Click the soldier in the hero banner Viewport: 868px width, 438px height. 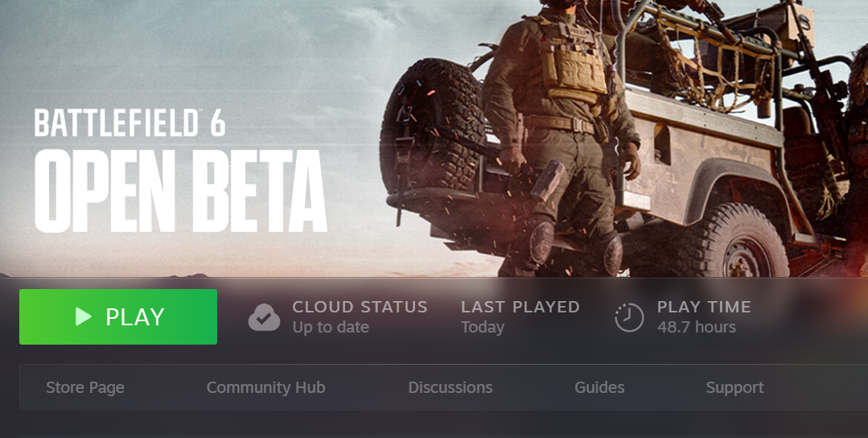[559, 138]
